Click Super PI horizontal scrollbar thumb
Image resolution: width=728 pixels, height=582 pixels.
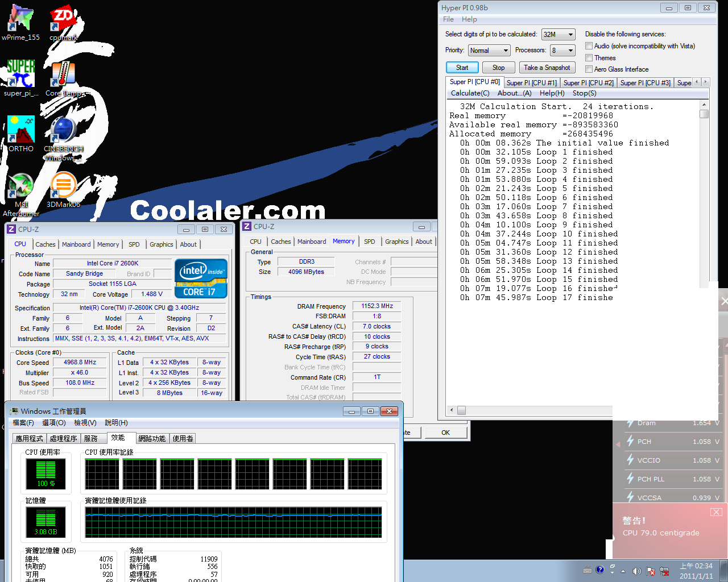point(461,410)
